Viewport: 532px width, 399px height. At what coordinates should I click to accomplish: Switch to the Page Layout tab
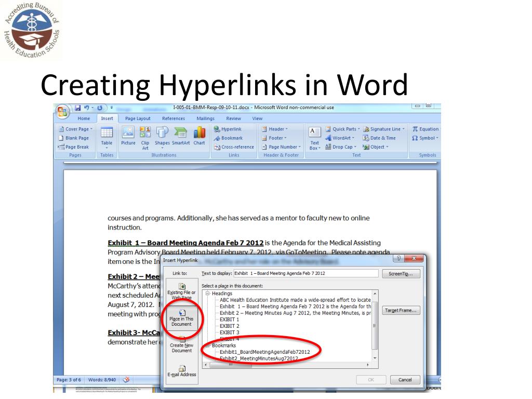point(138,118)
